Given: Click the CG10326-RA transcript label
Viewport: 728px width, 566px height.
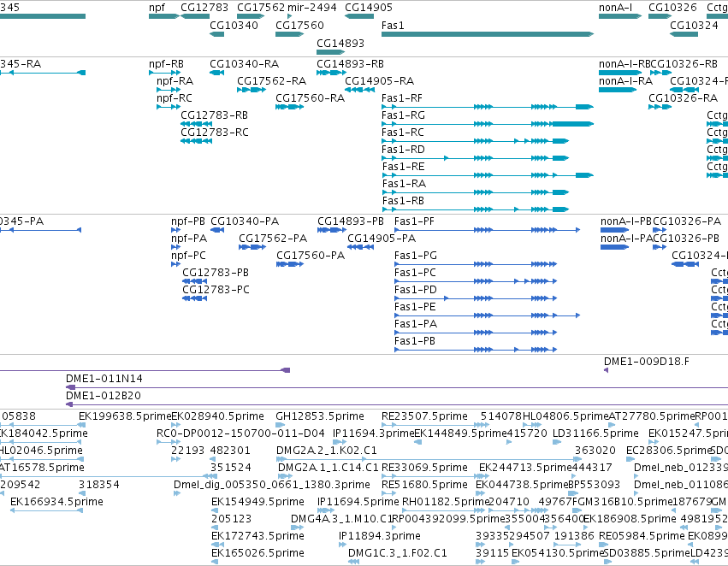Looking at the screenshot, I should (683, 98).
